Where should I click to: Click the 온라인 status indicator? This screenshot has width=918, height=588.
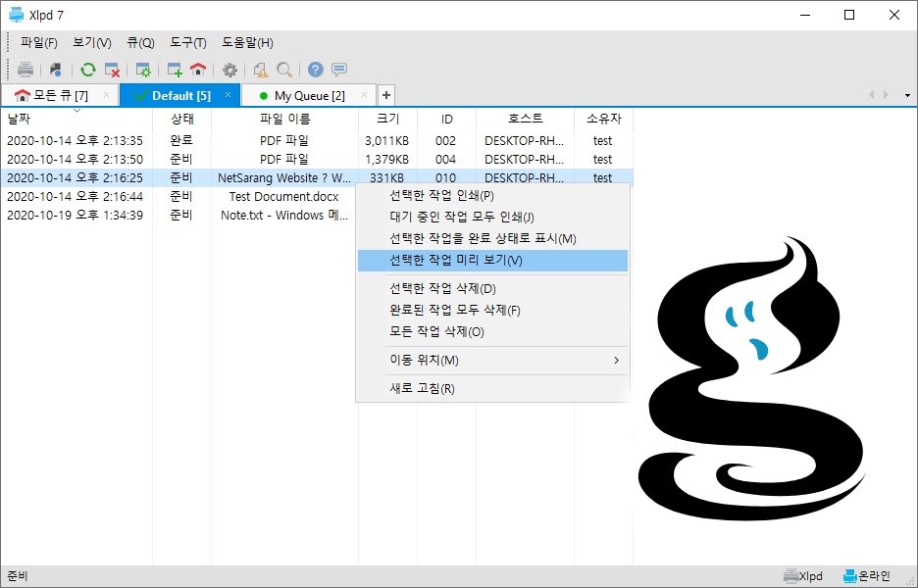click(866, 576)
